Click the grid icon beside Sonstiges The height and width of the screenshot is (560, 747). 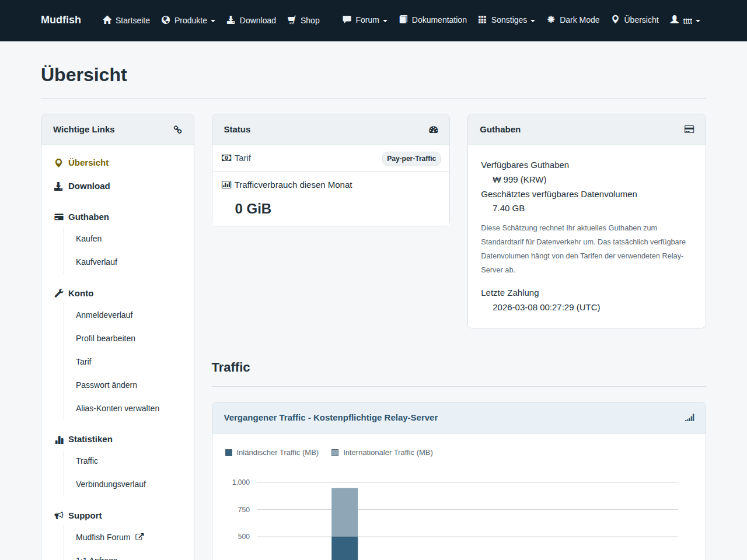coord(482,19)
